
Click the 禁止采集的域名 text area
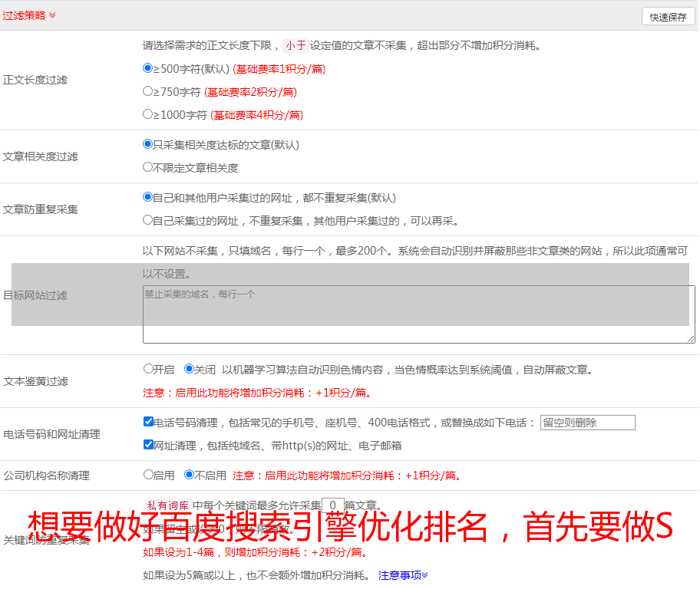(418, 314)
